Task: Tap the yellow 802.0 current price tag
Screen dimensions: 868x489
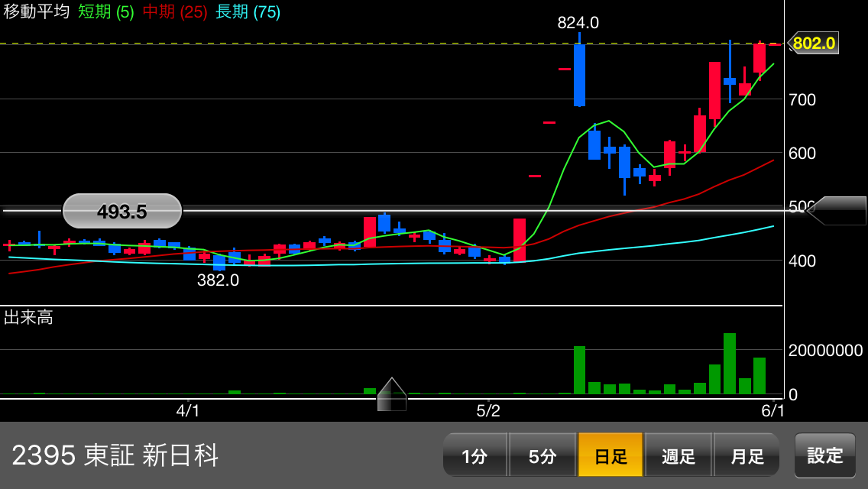Action: (x=813, y=43)
